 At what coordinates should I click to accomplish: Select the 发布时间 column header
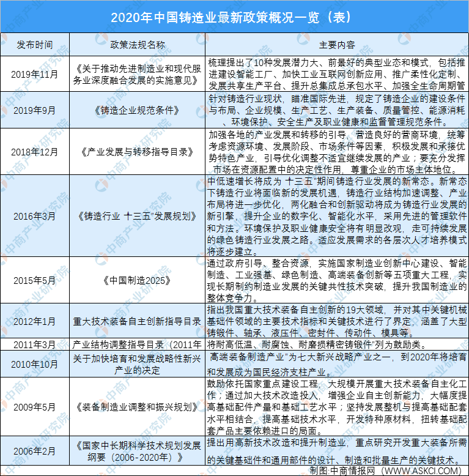point(35,45)
